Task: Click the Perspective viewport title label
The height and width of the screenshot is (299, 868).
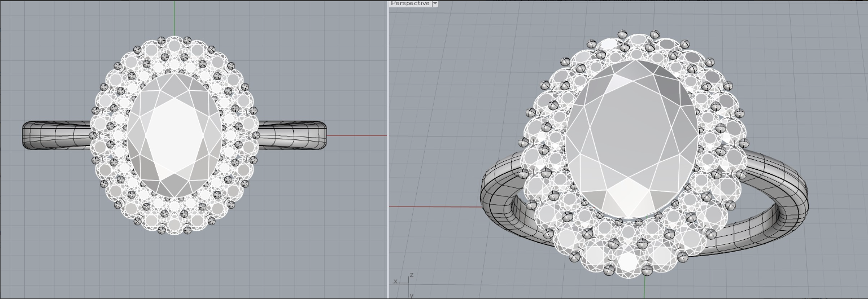Action: click(411, 3)
